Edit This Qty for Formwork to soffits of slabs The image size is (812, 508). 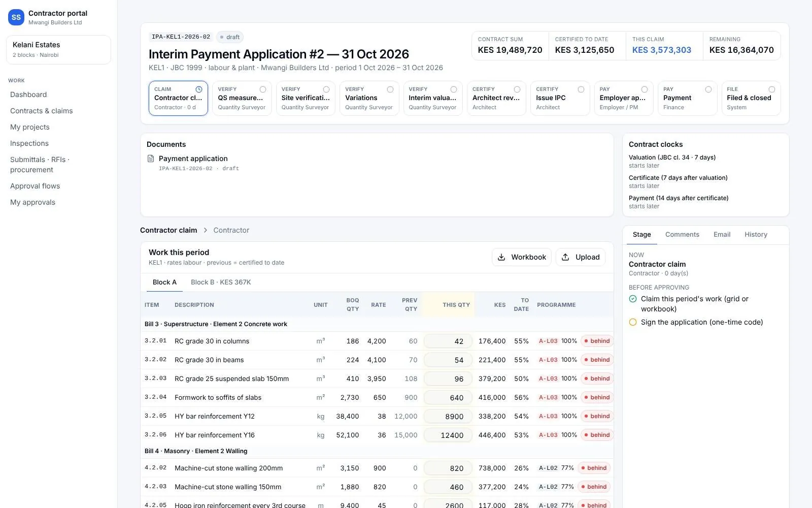(x=448, y=398)
